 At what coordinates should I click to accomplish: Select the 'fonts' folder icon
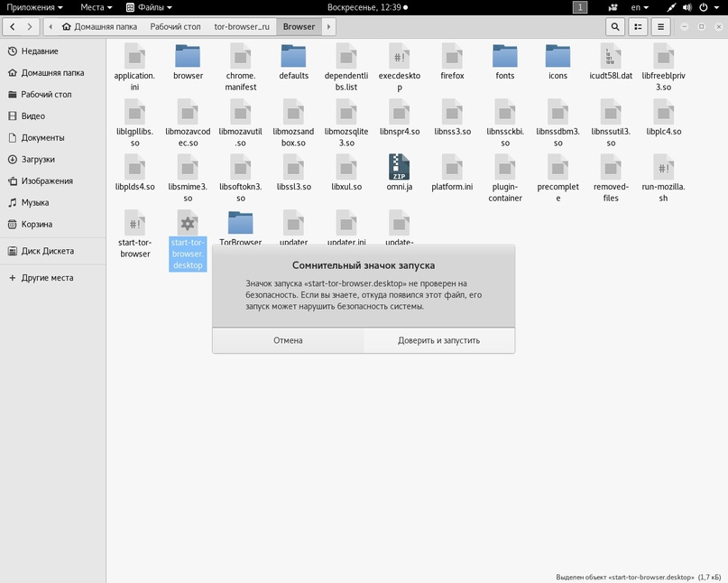click(505, 56)
